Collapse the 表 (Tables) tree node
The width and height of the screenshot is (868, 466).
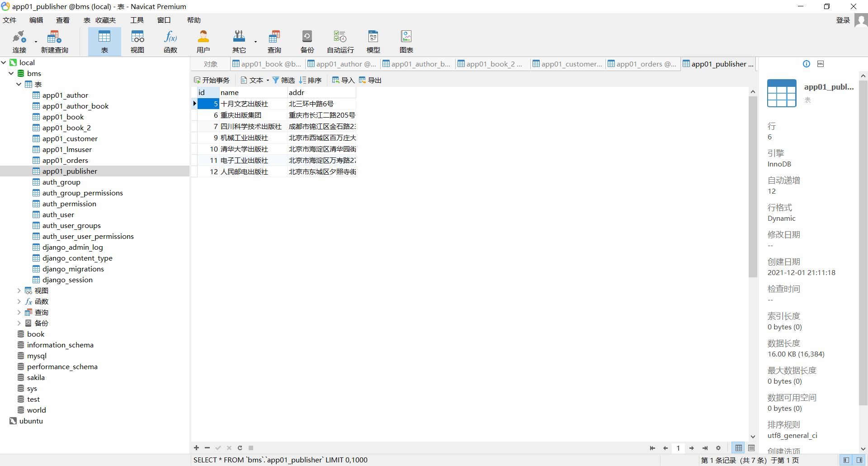point(19,84)
